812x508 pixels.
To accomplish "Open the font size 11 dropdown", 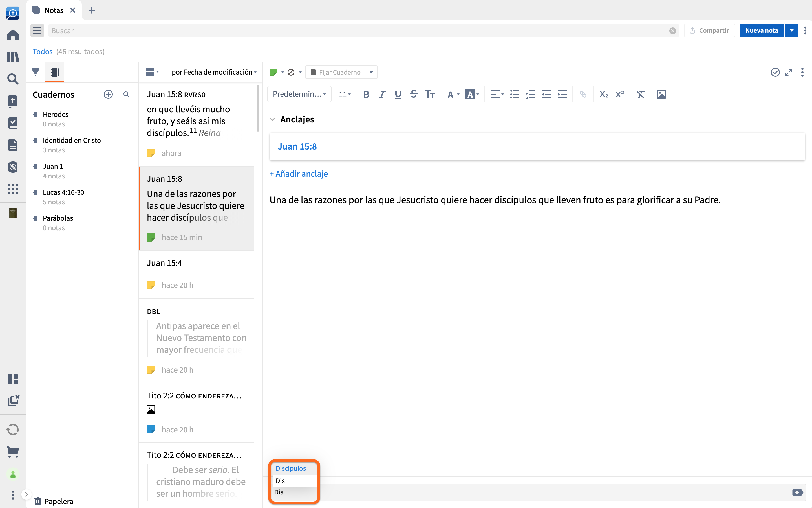I will click(345, 95).
